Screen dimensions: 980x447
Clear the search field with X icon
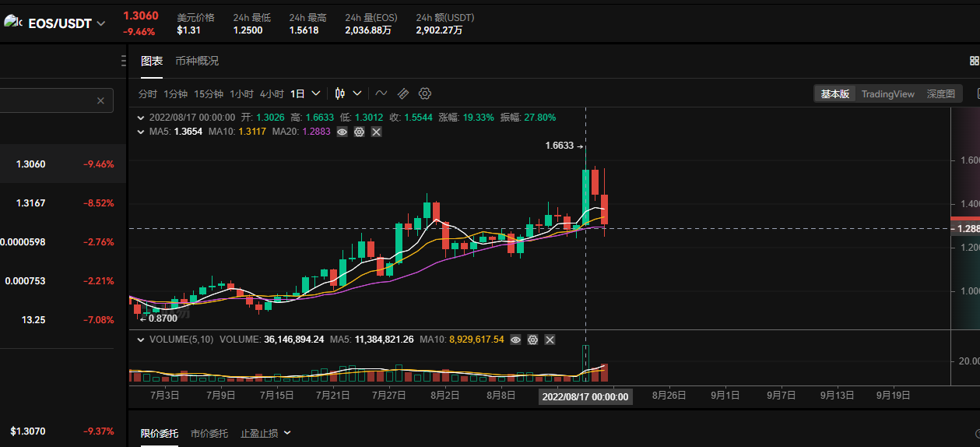click(100, 100)
